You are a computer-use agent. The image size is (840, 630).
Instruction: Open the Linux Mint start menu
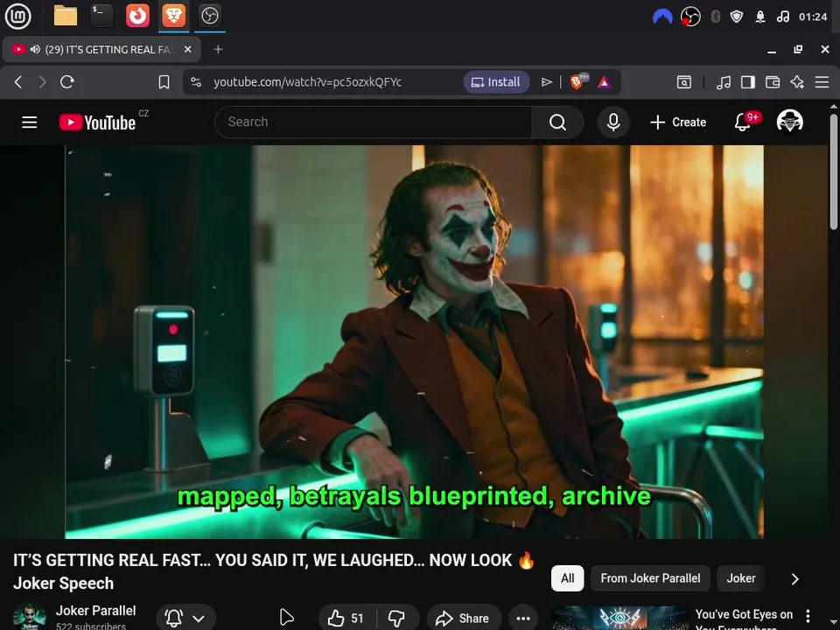[x=17, y=16]
